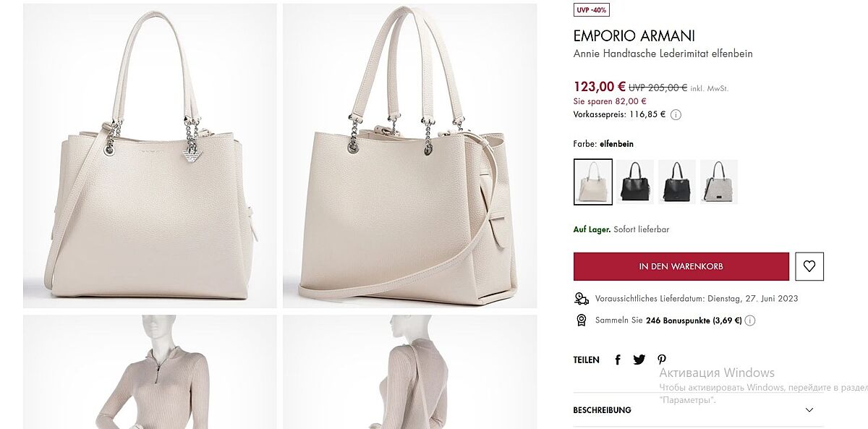Screen dimensions: 868x429
Task: Open info icon next to Vorkassepreis
Action: point(676,114)
